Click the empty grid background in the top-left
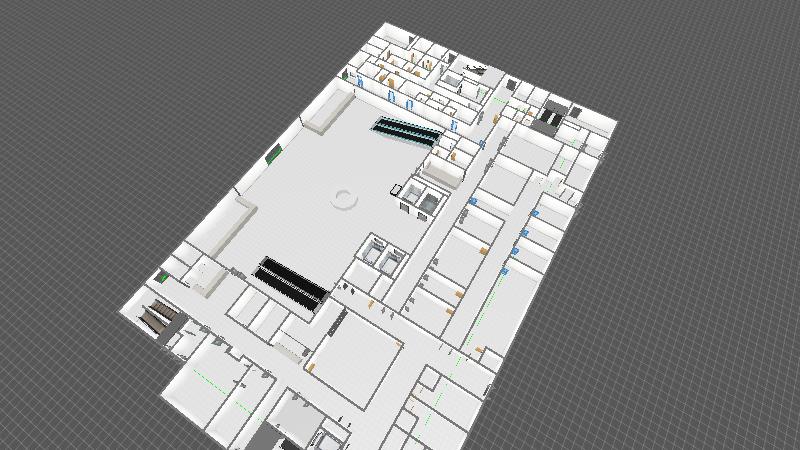This screenshot has height=450, width=800. [x=120, y=80]
